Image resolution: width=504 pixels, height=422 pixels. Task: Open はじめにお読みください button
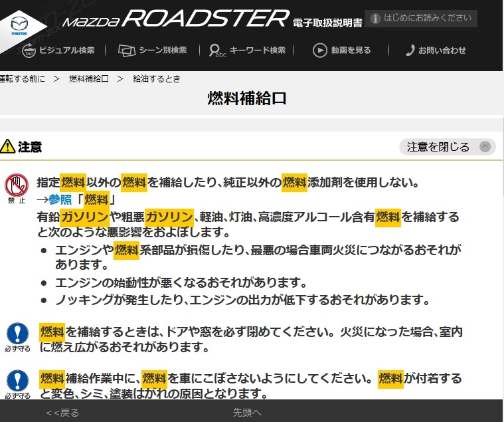click(x=421, y=19)
